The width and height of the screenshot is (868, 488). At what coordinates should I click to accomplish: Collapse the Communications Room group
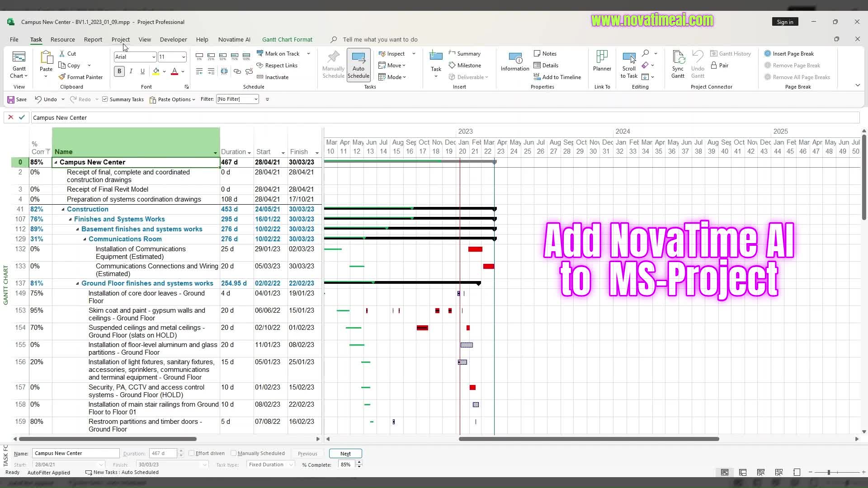pyautogui.click(x=85, y=239)
